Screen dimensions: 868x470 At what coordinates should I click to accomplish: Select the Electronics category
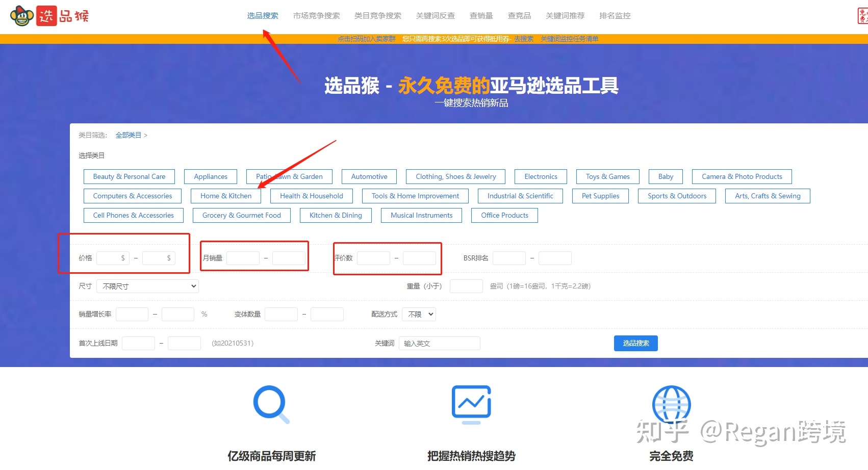point(541,176)
